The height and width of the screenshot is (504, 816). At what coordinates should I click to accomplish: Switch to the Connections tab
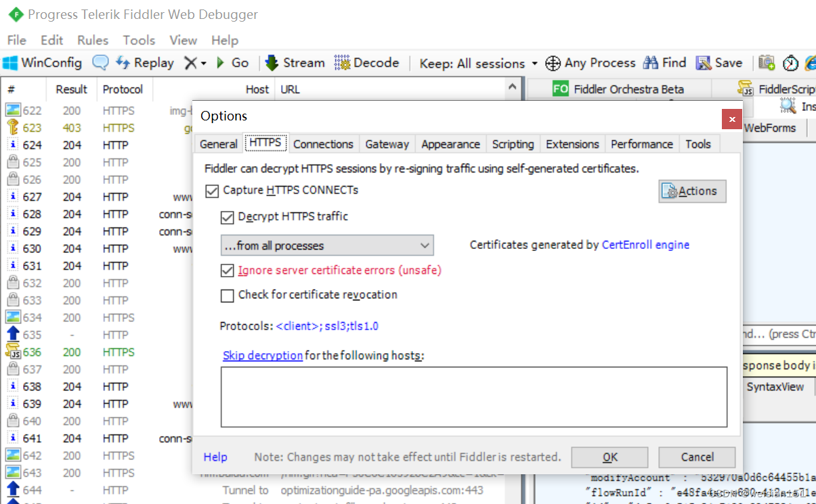[x=323, y=144]
